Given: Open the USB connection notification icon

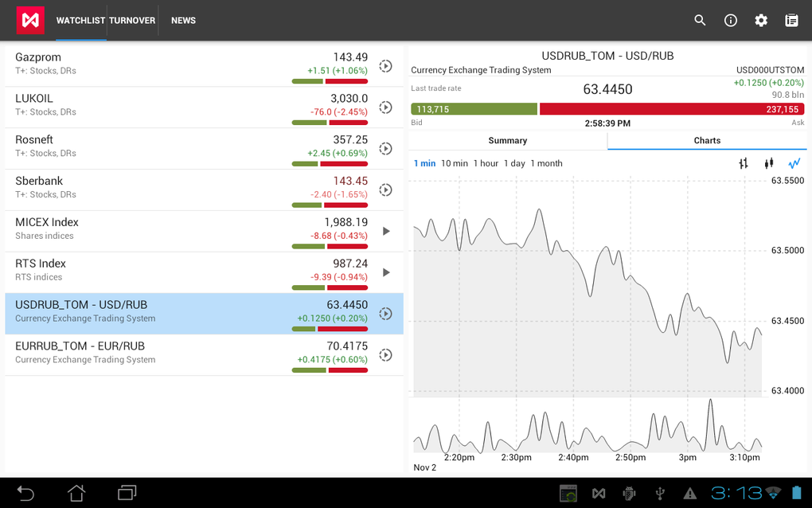Looking at the screenshot, I should click(660, 494).
